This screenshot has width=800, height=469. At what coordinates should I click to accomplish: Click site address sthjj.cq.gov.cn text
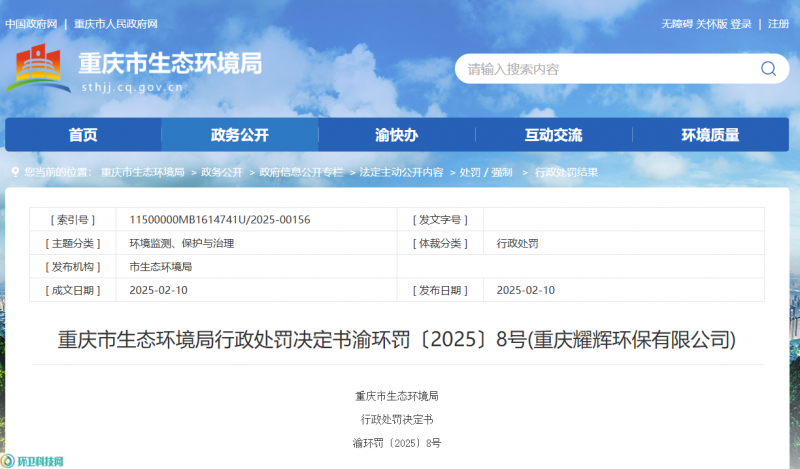click(x=132, y=87)
